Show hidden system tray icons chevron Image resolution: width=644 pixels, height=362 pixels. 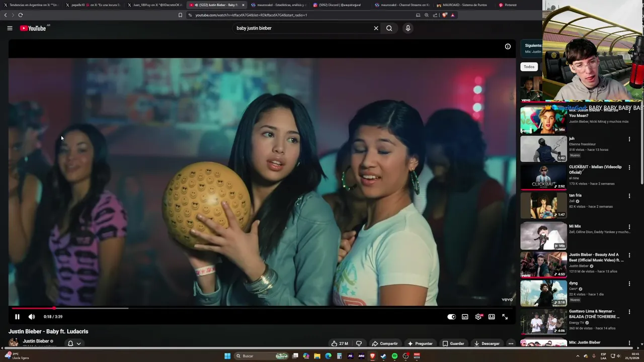pos(578,356)
